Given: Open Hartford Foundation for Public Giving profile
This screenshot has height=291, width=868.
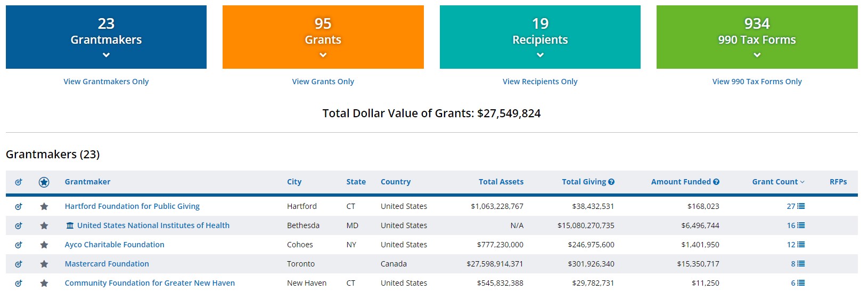Looking at the screenshot, I should [x=132, y=206].
